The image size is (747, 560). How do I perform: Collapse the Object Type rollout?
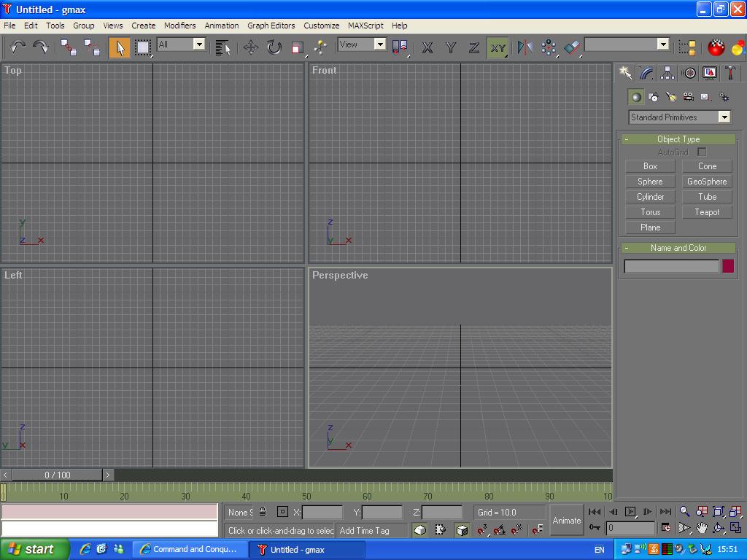click(678, 139)
